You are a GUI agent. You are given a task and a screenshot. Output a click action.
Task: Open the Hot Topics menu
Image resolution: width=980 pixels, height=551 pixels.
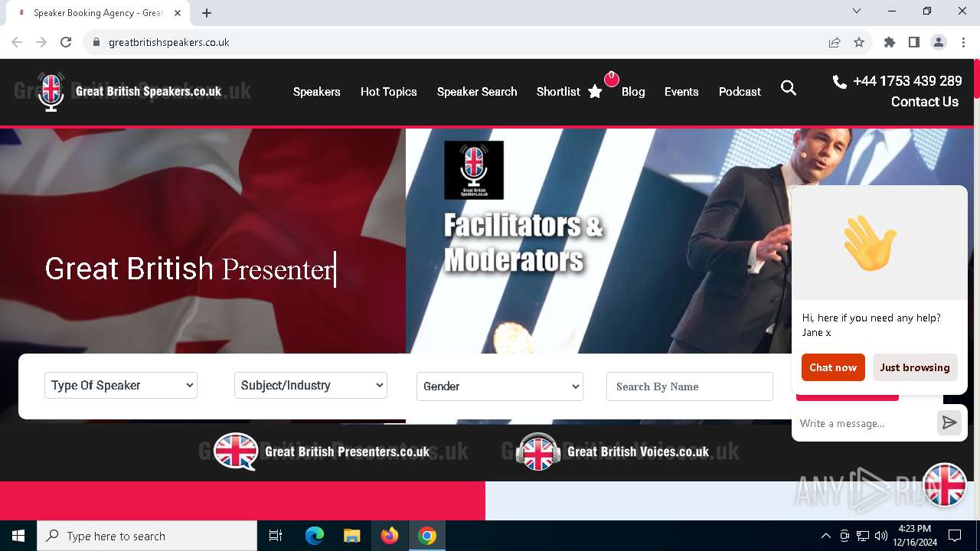point(389,92)
